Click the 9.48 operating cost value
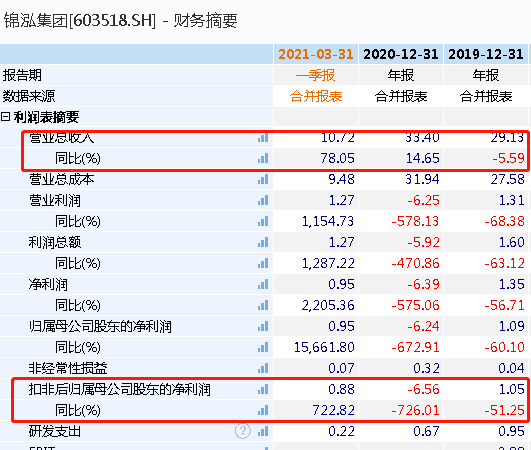Screen dimensions: 531x450 click(341, 179)
